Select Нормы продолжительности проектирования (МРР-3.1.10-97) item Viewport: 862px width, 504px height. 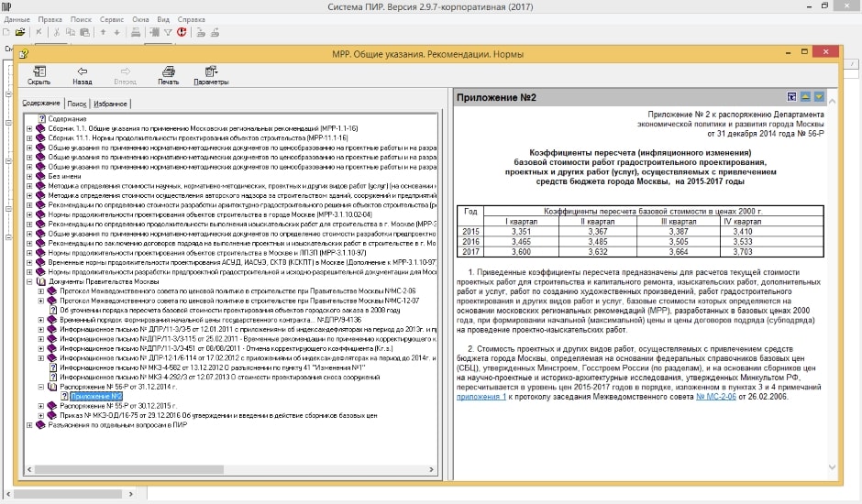click(x=206, y=253)
